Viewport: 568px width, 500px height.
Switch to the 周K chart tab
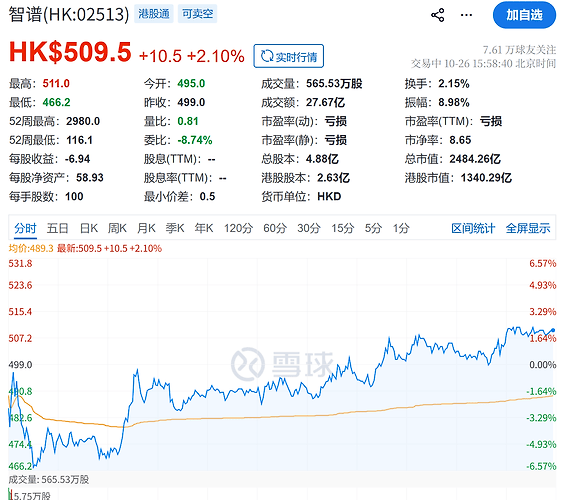pos(117,228)
